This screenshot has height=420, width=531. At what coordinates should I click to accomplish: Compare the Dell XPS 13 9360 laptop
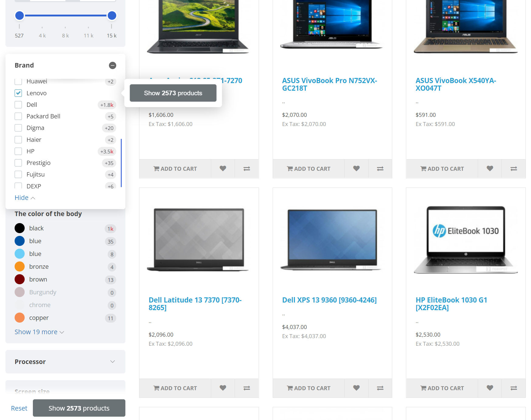click(x=380, y=388)
